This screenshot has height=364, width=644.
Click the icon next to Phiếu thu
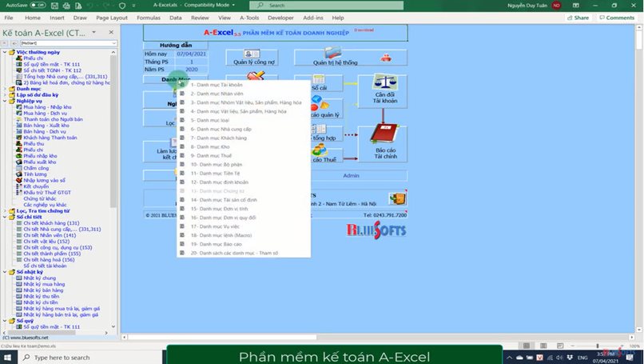[x=19, y=143]
